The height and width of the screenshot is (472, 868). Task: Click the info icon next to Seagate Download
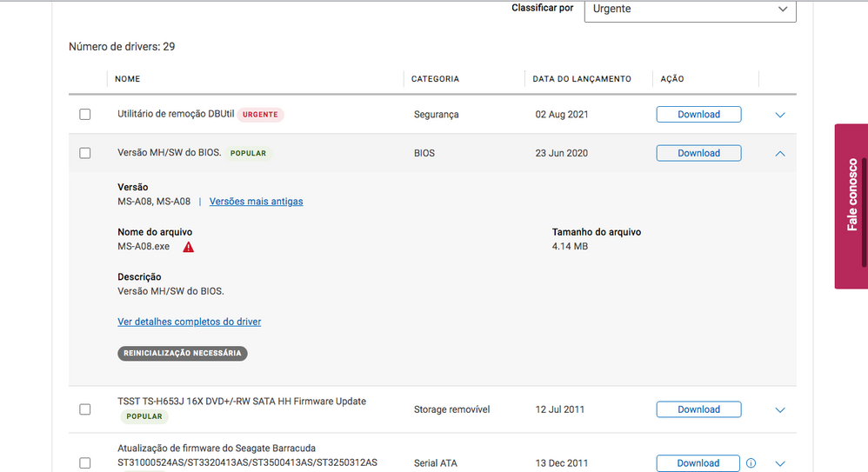coord(751,463)
